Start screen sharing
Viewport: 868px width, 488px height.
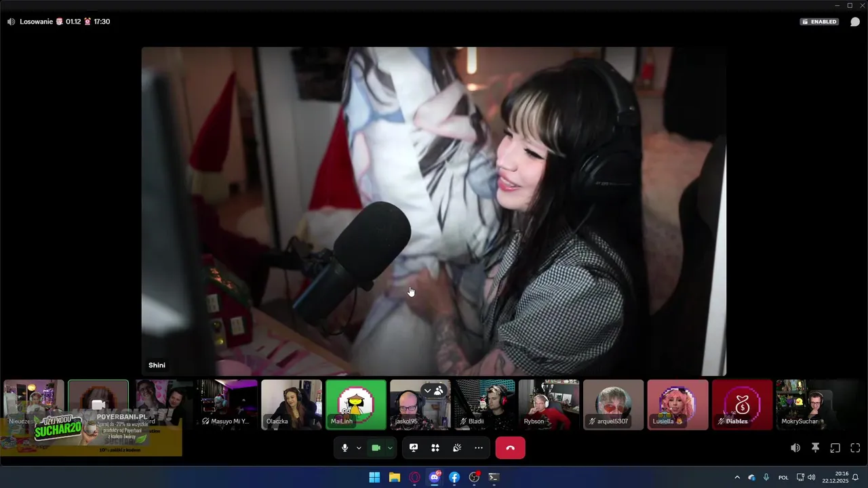pyautogui.click(x=414, y=448)
